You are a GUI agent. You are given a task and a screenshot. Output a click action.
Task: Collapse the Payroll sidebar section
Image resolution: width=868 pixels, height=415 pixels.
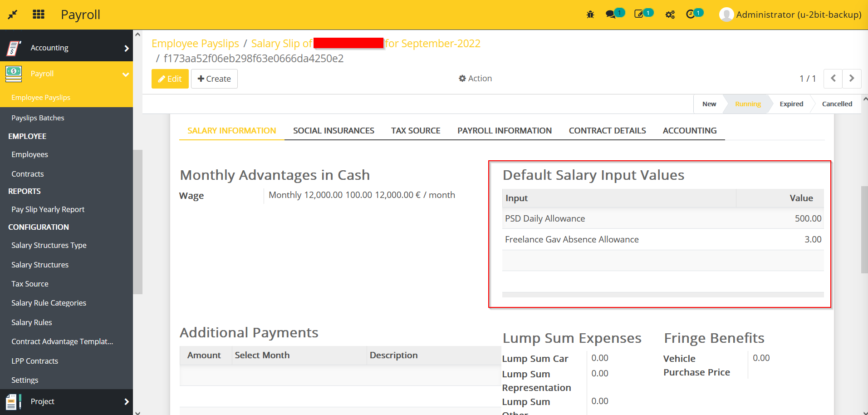click(126, 74)
